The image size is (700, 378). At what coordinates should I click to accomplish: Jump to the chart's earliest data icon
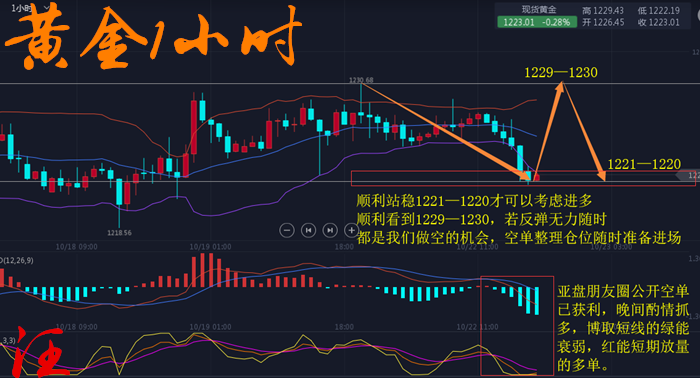click(x=308, y=230)
